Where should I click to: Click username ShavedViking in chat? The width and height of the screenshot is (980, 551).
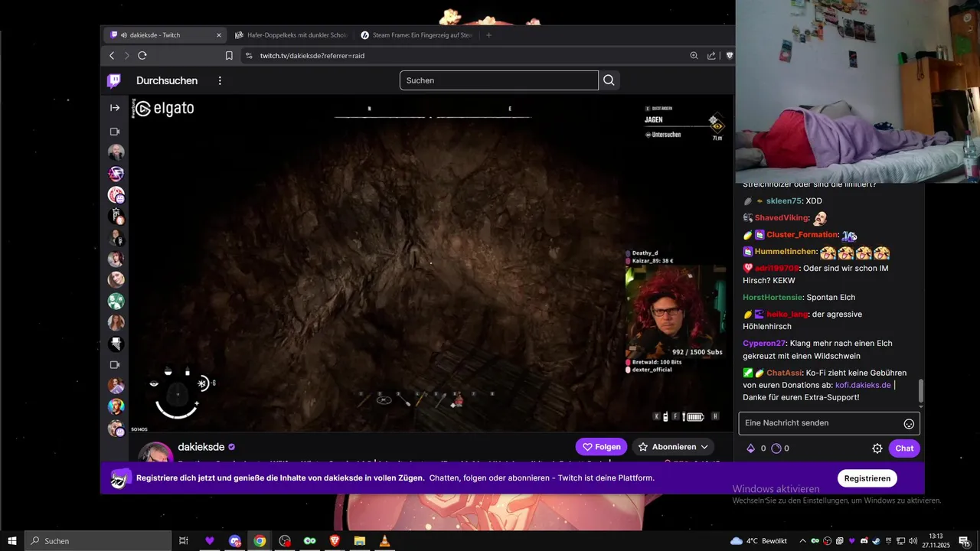(781, 218)
